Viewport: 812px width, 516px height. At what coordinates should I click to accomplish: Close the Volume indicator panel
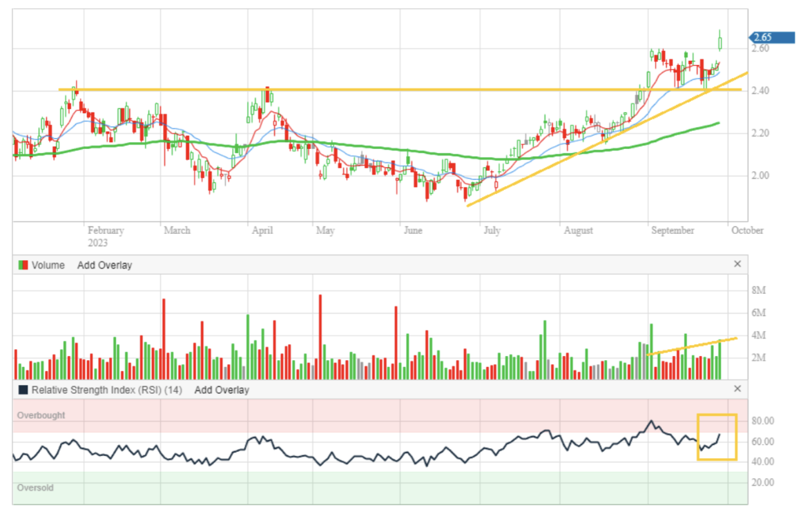737,264
